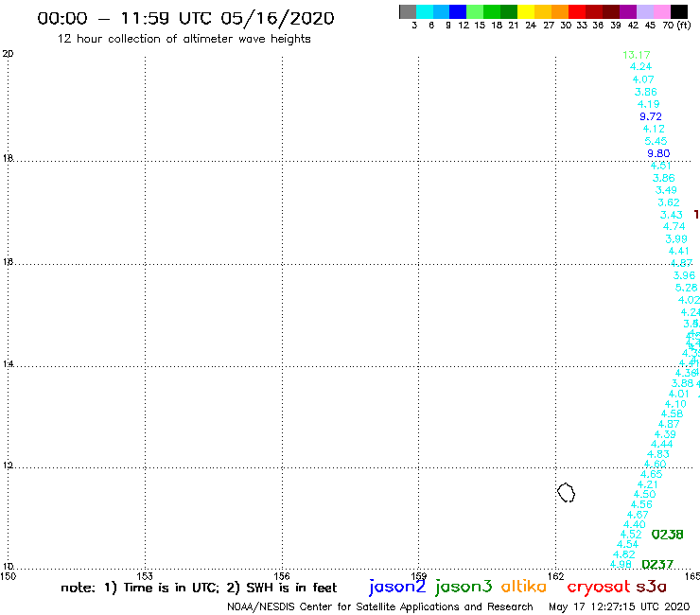Click the wave height value 4.39
The height and width of the screenshot is (615, 700).
(665, 434)
